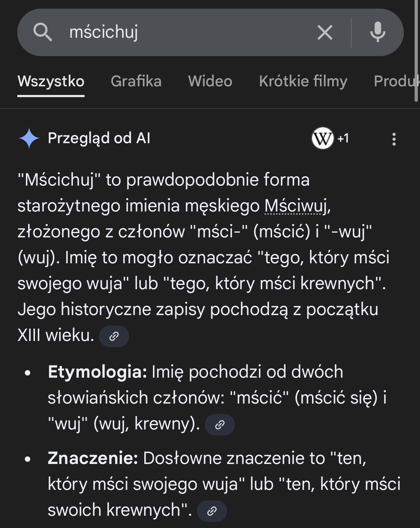The image size is (420, 528).
Task: Select the Wszystko tab
Action: point(51,81)
